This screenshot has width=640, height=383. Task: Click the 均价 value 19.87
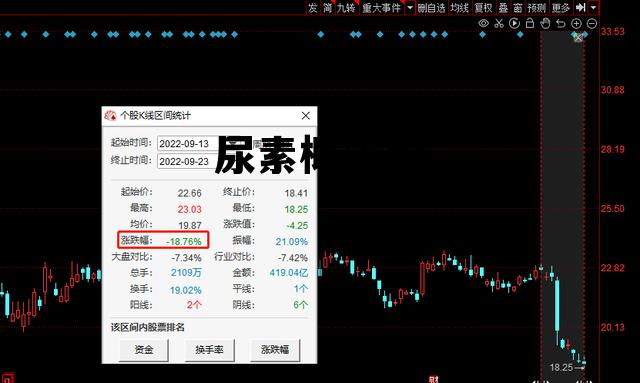coord(190,225)
